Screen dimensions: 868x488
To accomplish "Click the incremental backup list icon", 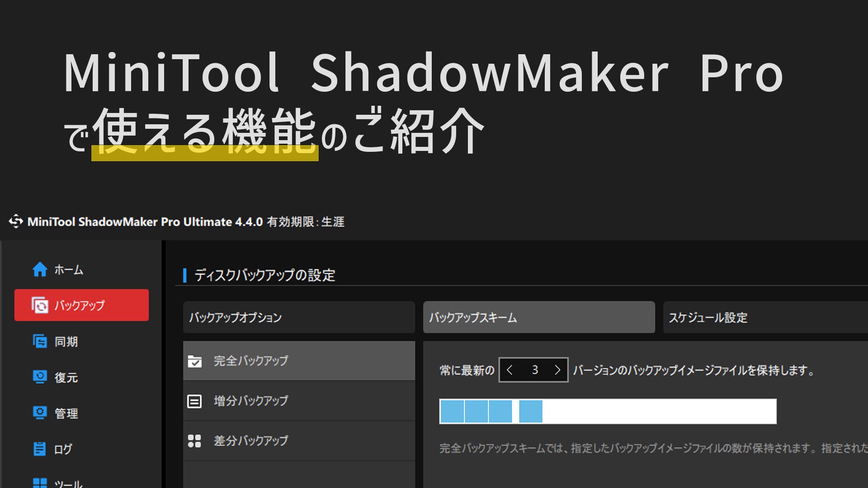I will pyautogui.click(x=195, y=401).
